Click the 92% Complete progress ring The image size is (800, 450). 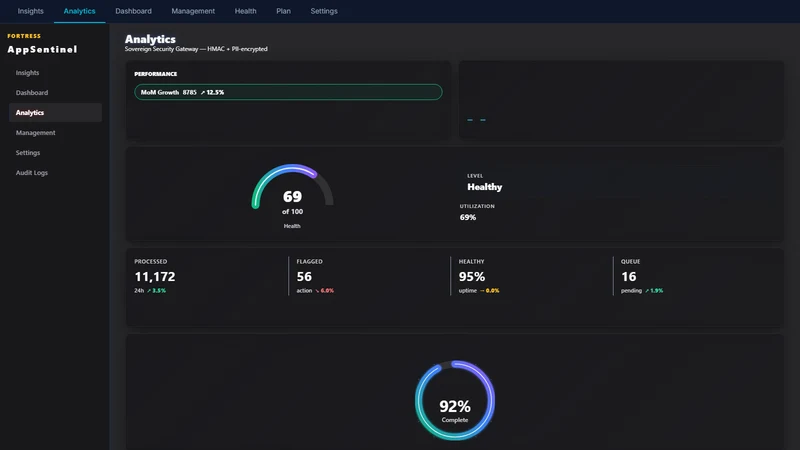[x=455, y=401]
